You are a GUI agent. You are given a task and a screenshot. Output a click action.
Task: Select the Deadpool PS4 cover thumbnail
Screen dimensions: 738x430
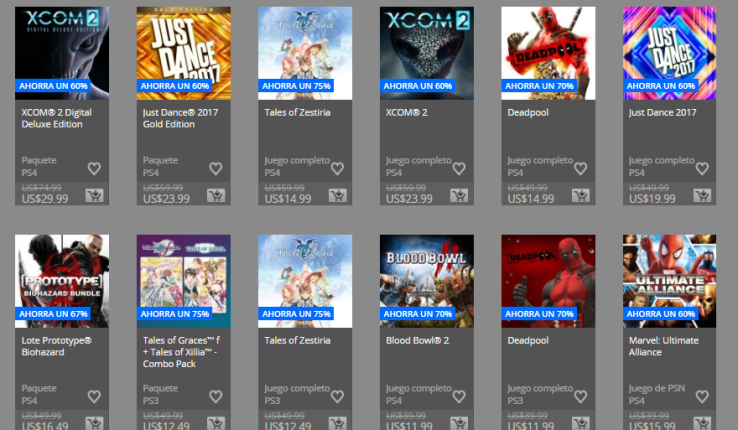coord(548,53)
